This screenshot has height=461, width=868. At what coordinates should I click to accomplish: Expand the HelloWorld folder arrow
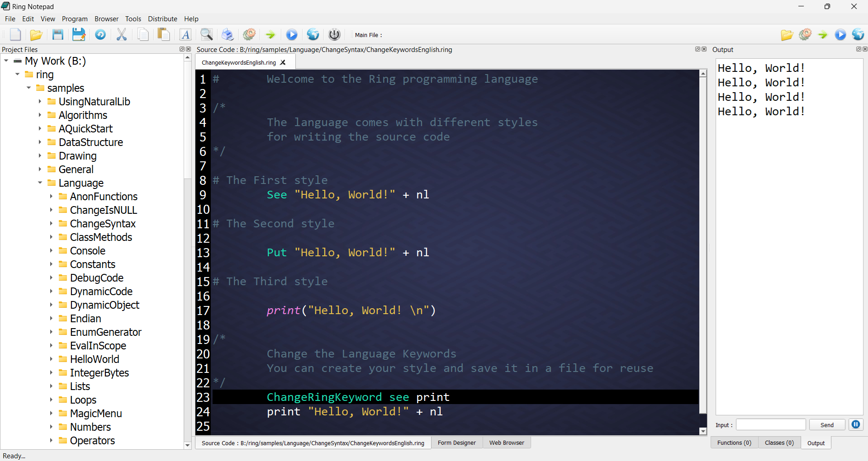tap(51, 359)
